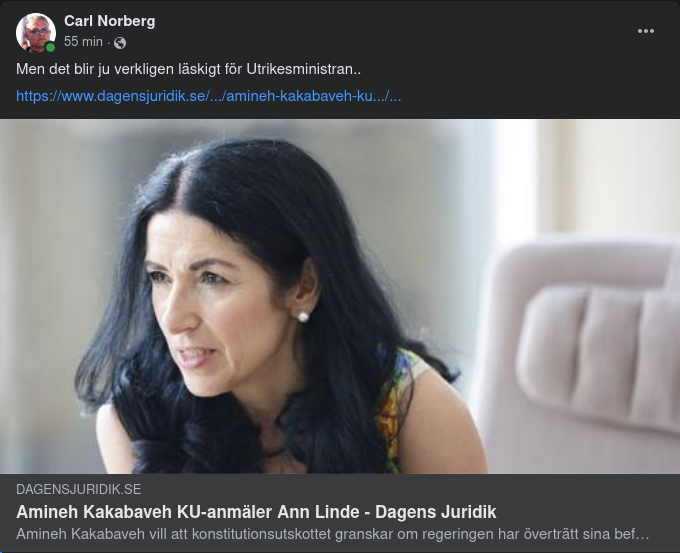Follow the dagensjuridik.se URL in post text
Image resolution: width=680 pixels, height=553 pixels.
(208, 95)
